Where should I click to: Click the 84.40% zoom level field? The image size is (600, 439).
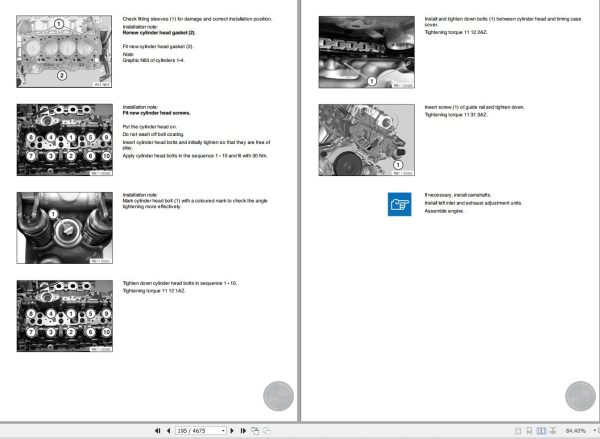click(x=576, y=431)
